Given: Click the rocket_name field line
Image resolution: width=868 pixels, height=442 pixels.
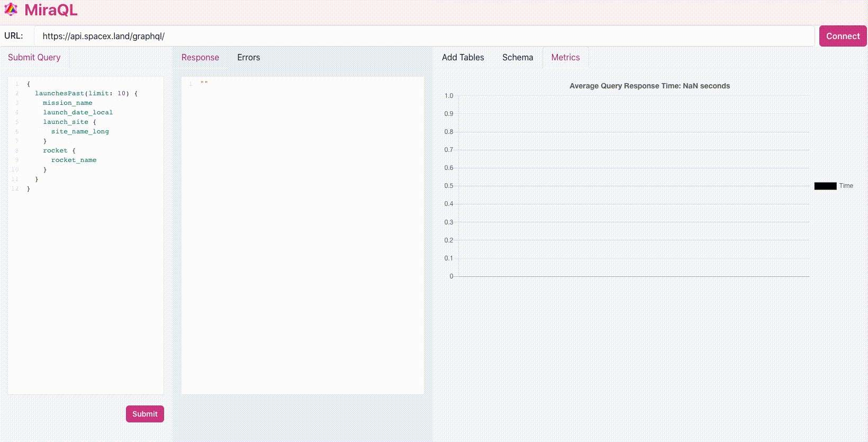Looking at the screenshot, I should (x=74, y=160).
